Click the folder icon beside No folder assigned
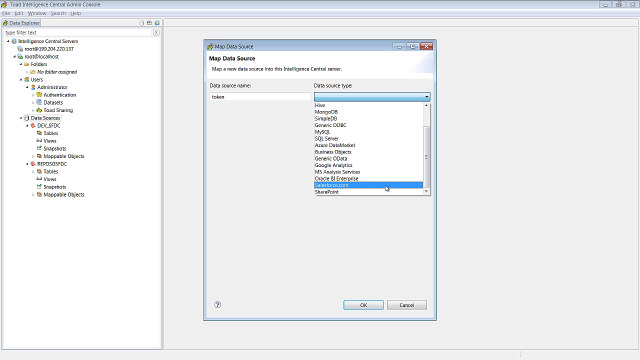This screenshot has width=640, height=360. click(33, 72)
